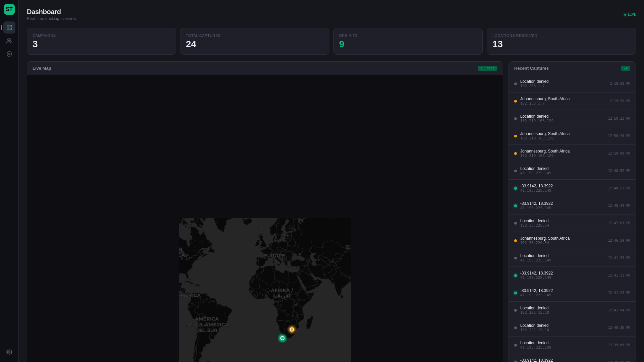644x362 pixels.
Task: Select Location denied capture at 2:19:58 PM
Action: tap(572, 84)
